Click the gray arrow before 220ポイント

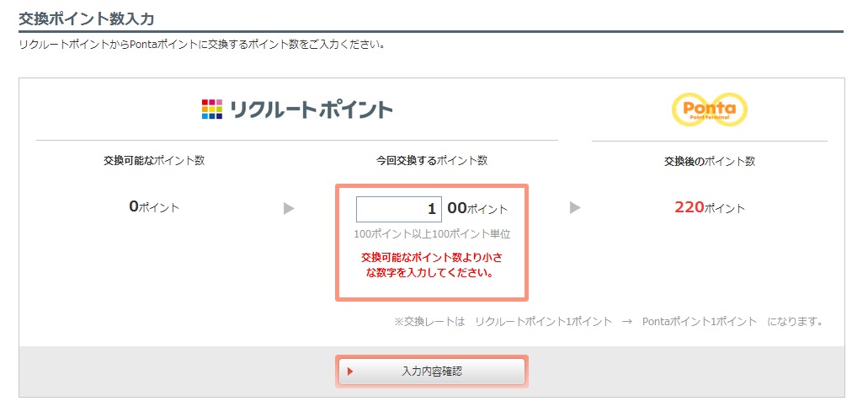point(575,208)
